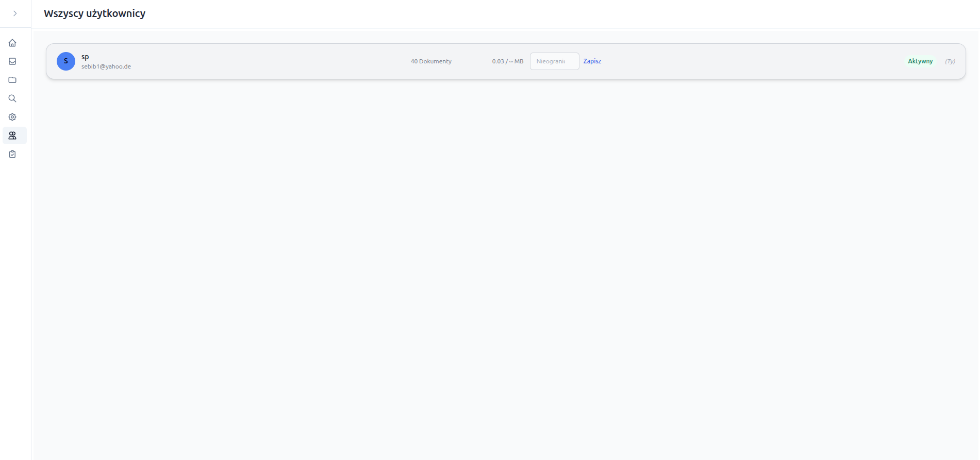Viewport: 980px width, 460px height.
Task: Click the 0.03 / ∞ MB storage value
Action: point(508,61)
